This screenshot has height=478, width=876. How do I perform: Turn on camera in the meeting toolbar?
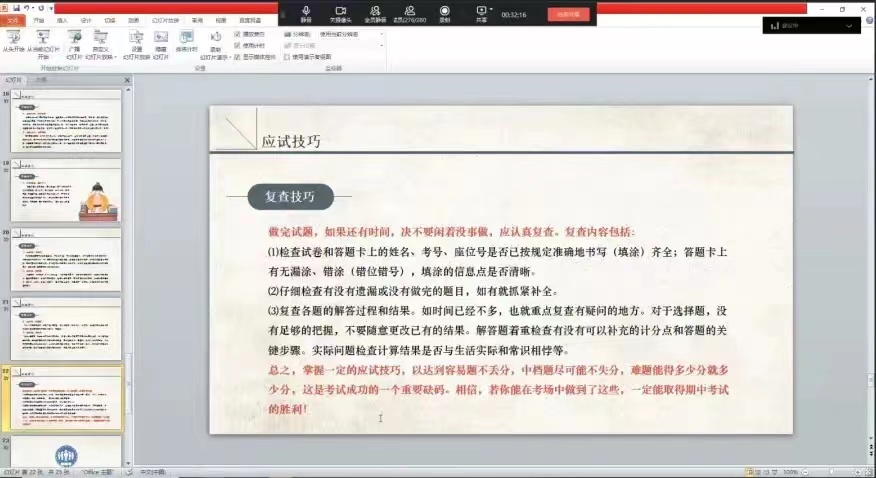coord(340,12)
